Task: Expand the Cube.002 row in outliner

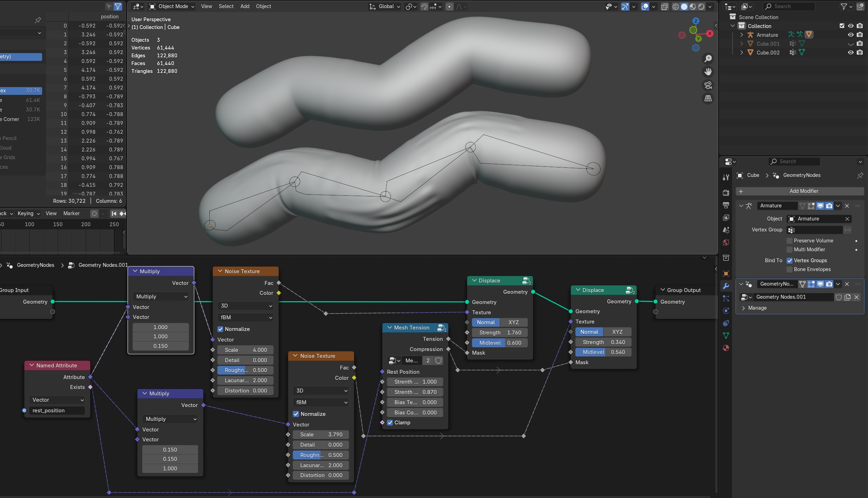Action: (x=742, y=52)
